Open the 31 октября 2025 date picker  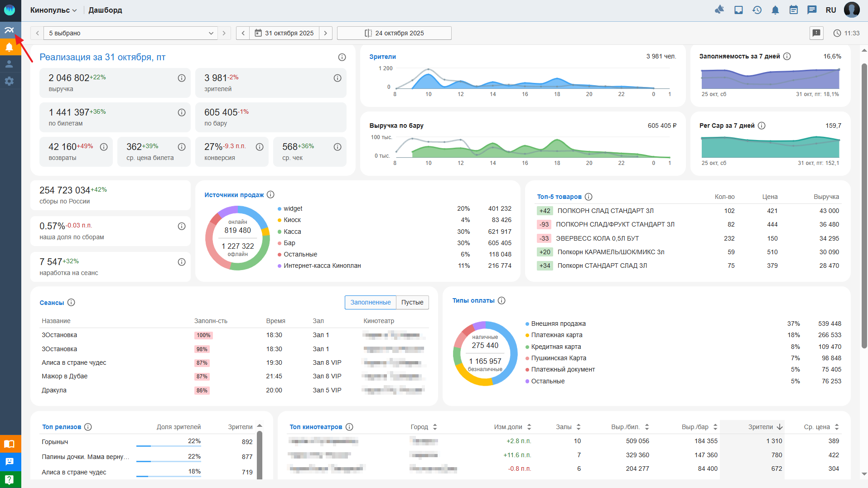pyautogui.click(x=285, y=33)
